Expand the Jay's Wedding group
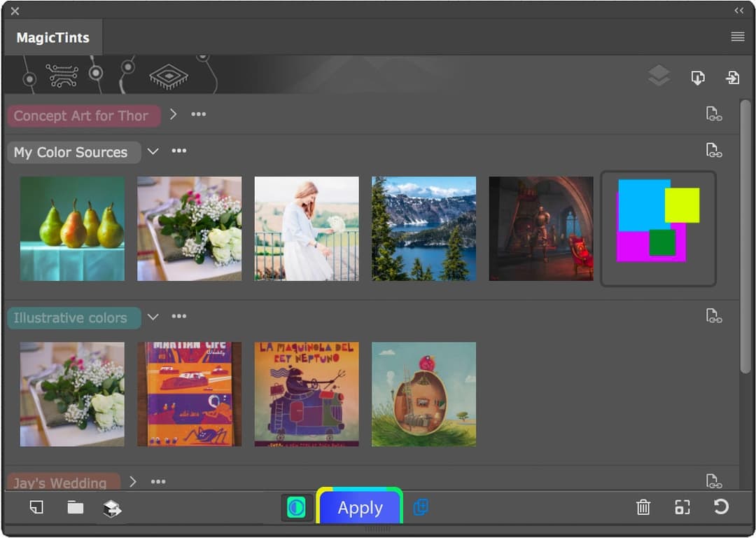 click(x=132, y=481)
